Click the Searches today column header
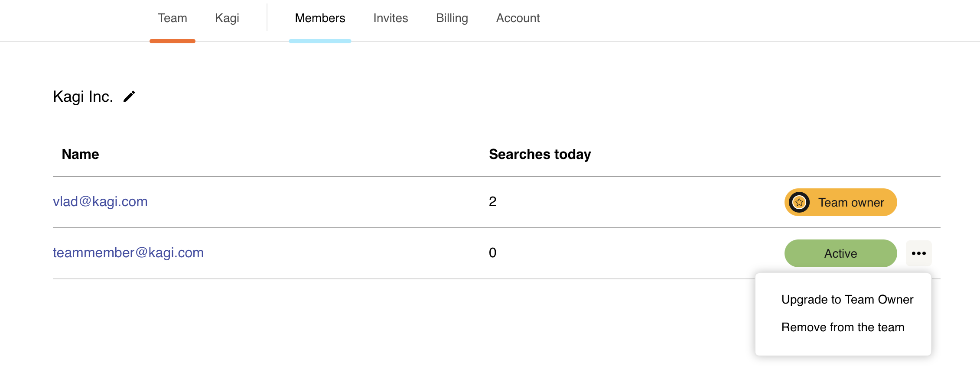Screen dimensions: 980x388 [540, 154]
